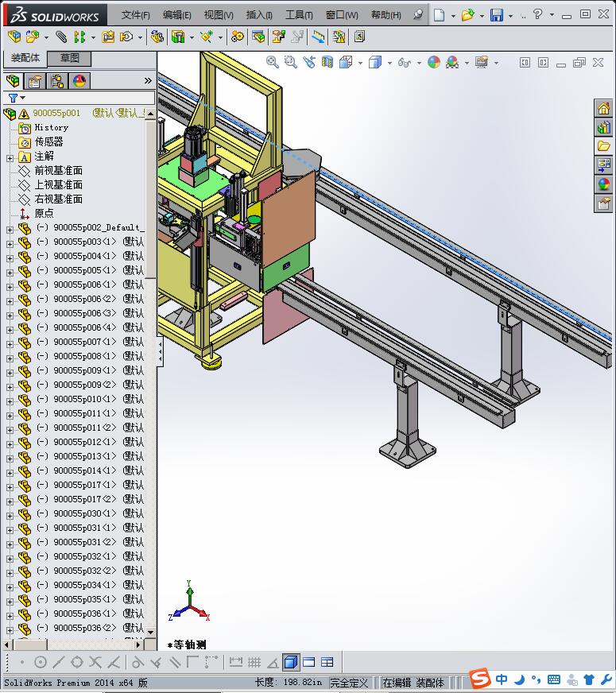Toggle Sogou IME moon half-width mode

[x=520, y=679]
